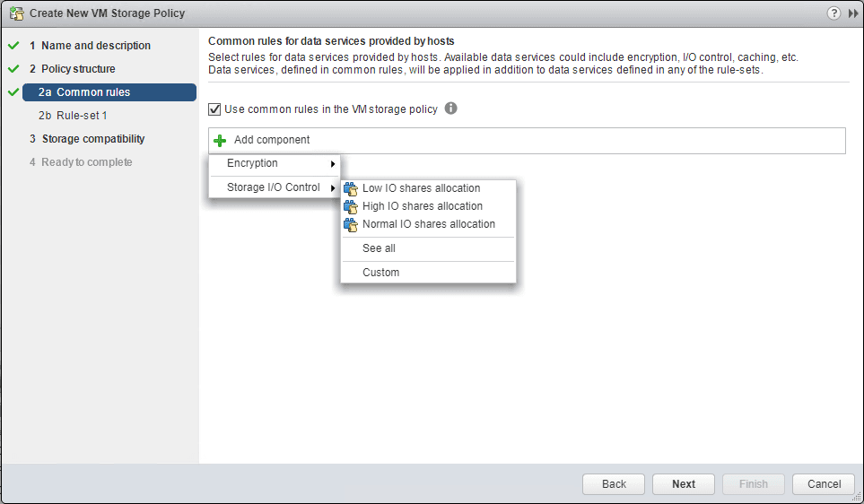Expand the Storage I/O Control submenu arrow
This screenshot has height=504, width=864.
(x=333, y=188)
